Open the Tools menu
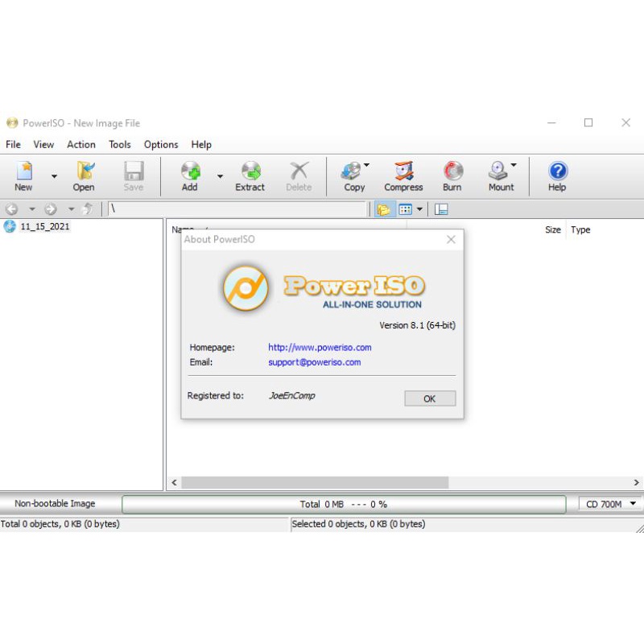 click(x=119, y=145)
